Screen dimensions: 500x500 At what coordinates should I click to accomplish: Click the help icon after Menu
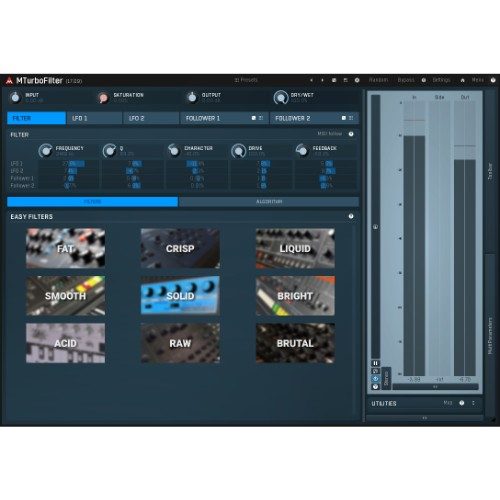point(493,80)
